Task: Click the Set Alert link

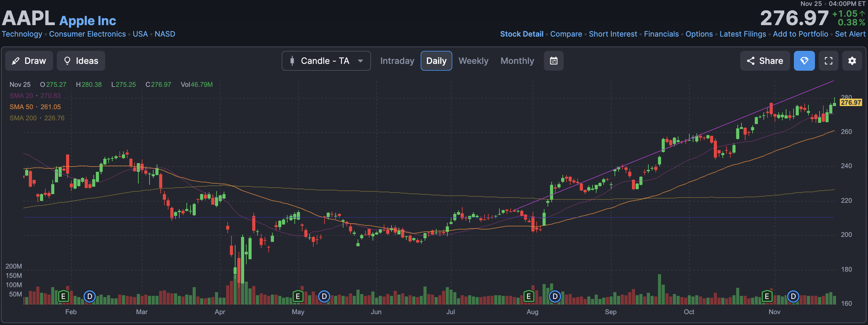Action: click(x=850, y=34)
